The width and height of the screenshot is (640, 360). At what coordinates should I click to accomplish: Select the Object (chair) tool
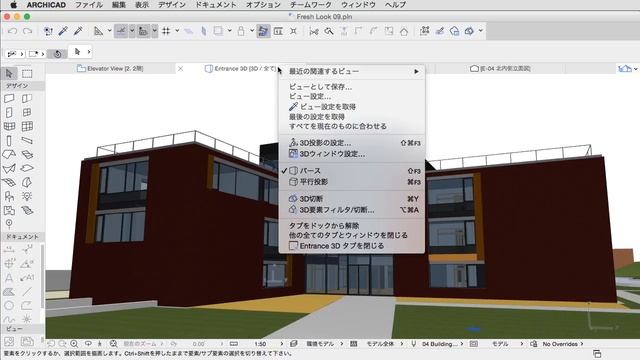pyautogui.click(x=9, y=196)
